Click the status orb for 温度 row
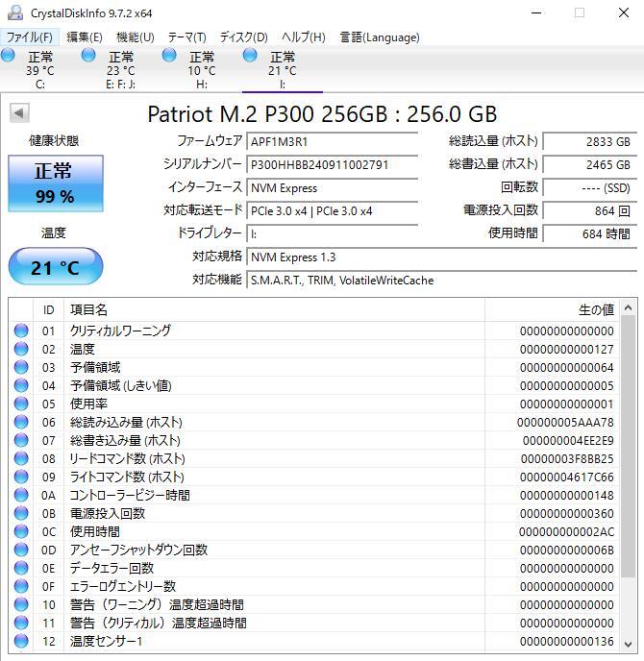 pos(21,349)
